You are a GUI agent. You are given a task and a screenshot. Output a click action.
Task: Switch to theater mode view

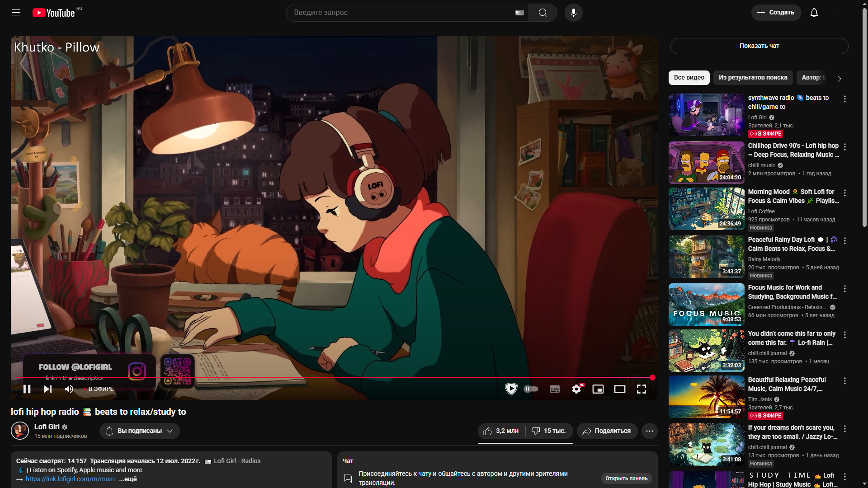point(619,389)
